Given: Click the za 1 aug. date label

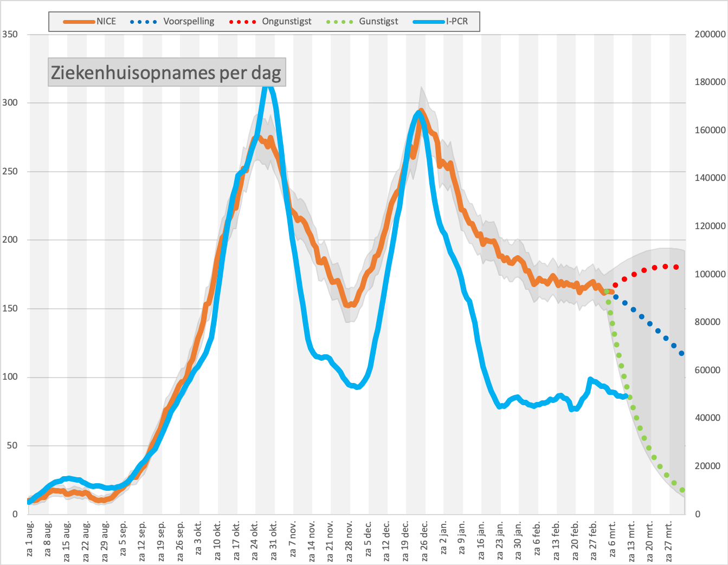Looking at the screenshot, I should (30, 539).
